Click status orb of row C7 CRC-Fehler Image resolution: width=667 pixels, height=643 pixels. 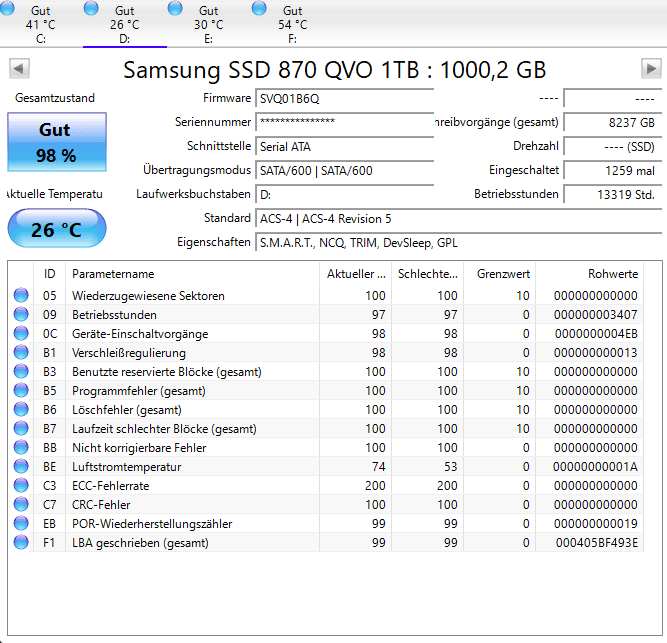[21, 504]
